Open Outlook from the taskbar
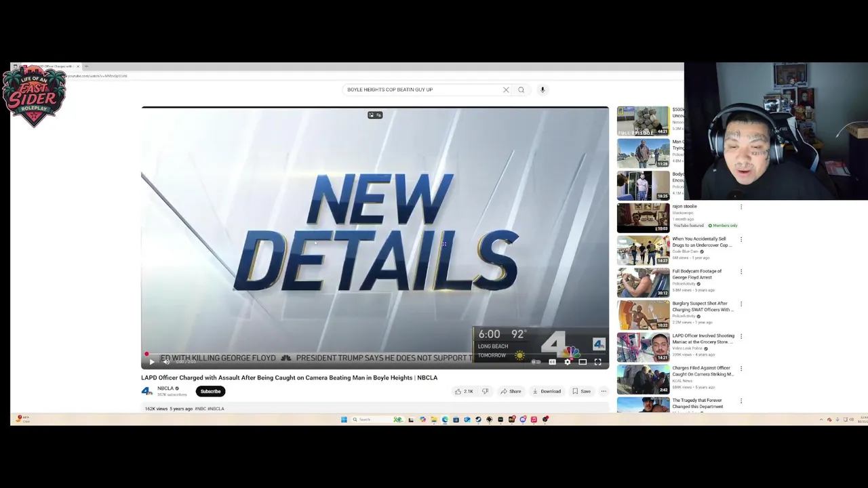The width and height of the screenshot is (868, 488). coord(467,420)
